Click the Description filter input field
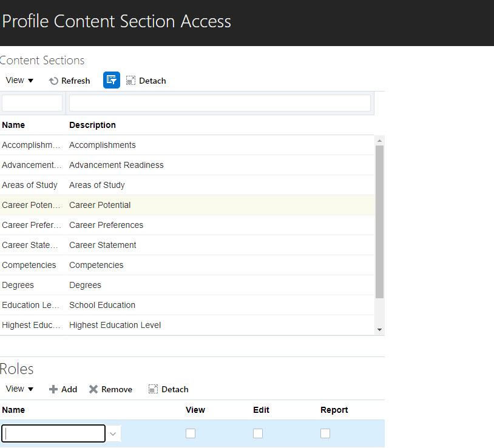 220,102
